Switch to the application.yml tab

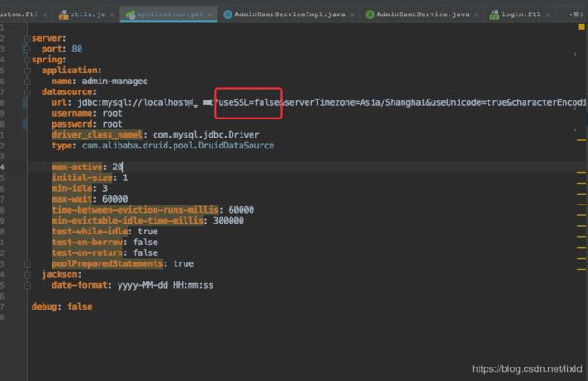pos(169,14)
